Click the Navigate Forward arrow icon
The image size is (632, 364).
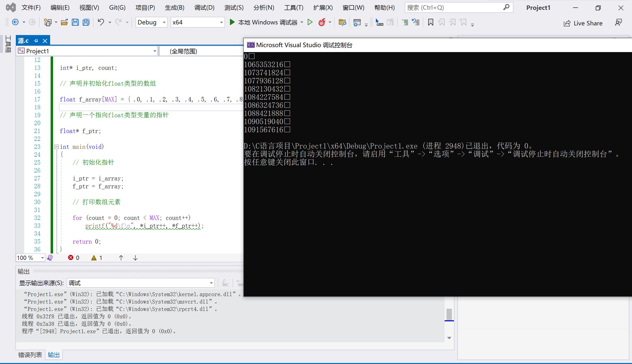click(x=32, y=22)
